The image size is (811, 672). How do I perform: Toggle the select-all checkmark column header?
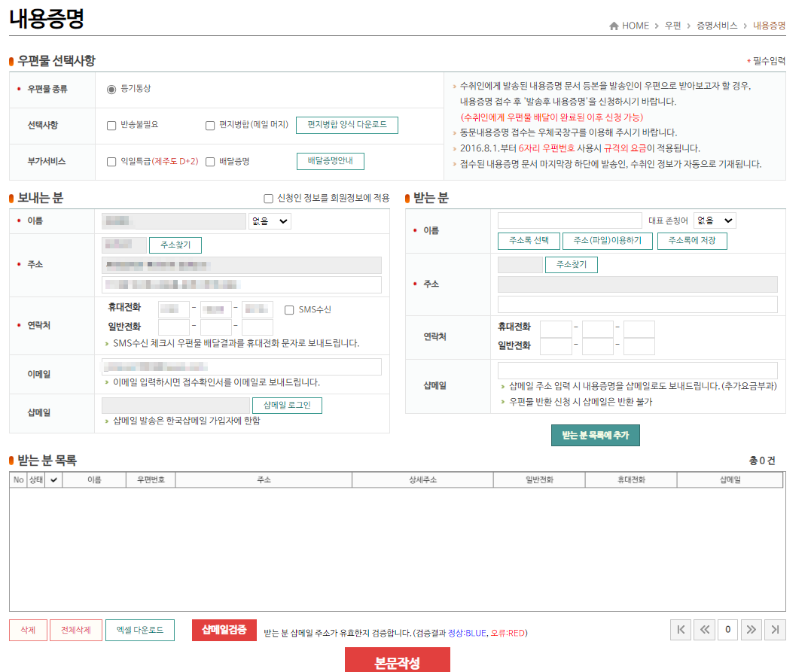[53, 479]
